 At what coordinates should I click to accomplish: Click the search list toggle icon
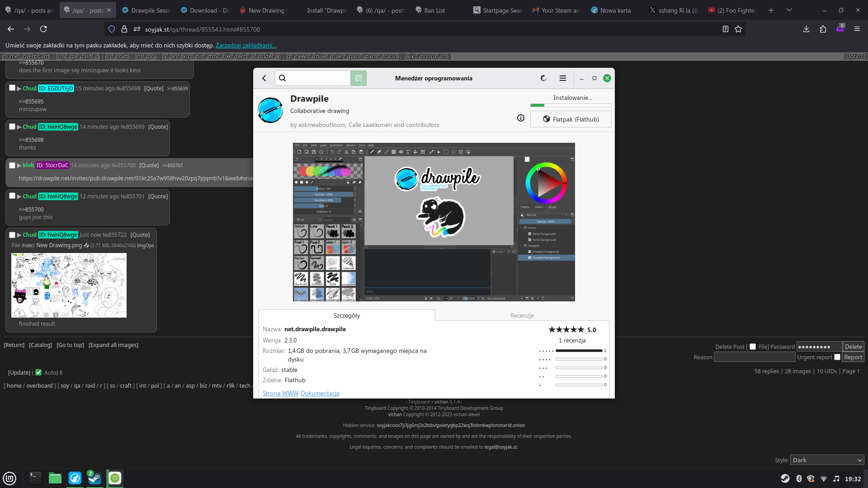[x=359, y=78]
